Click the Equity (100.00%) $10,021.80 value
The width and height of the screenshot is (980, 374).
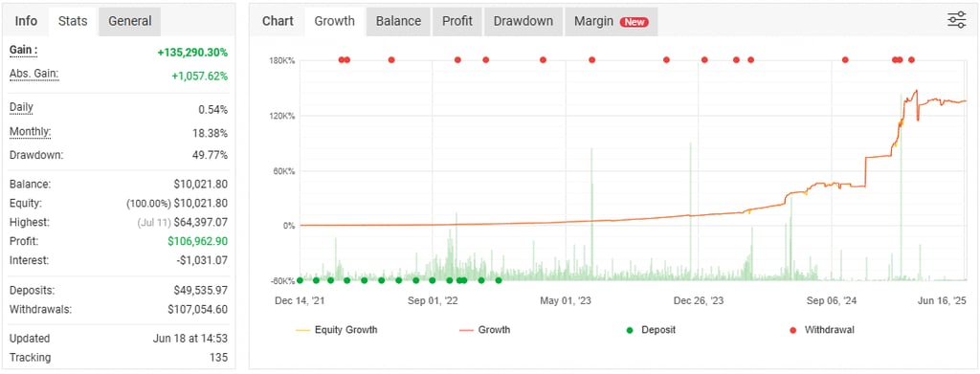point(177,203)
